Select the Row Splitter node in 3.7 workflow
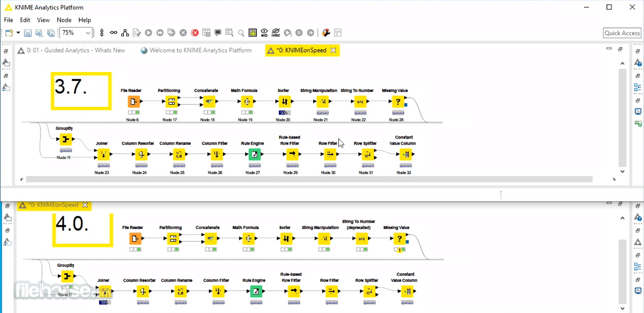The height and width of the screenshot is (313, 644). point(367,154)
